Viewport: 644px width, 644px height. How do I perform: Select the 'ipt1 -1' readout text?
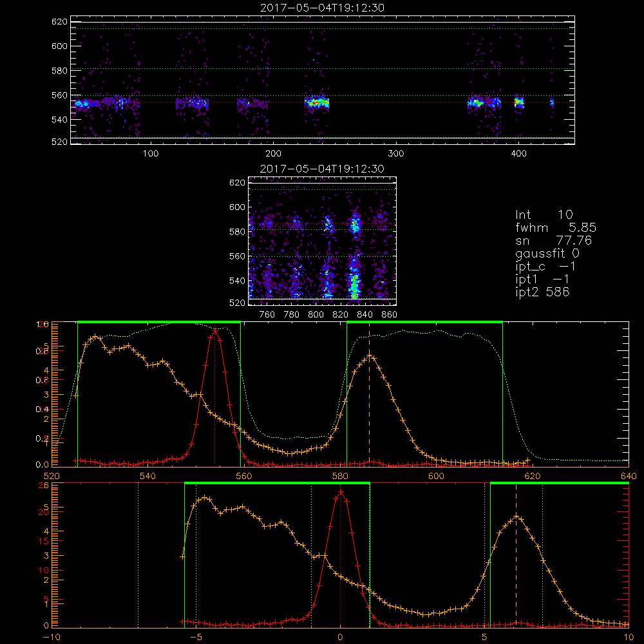click(542, 279)
